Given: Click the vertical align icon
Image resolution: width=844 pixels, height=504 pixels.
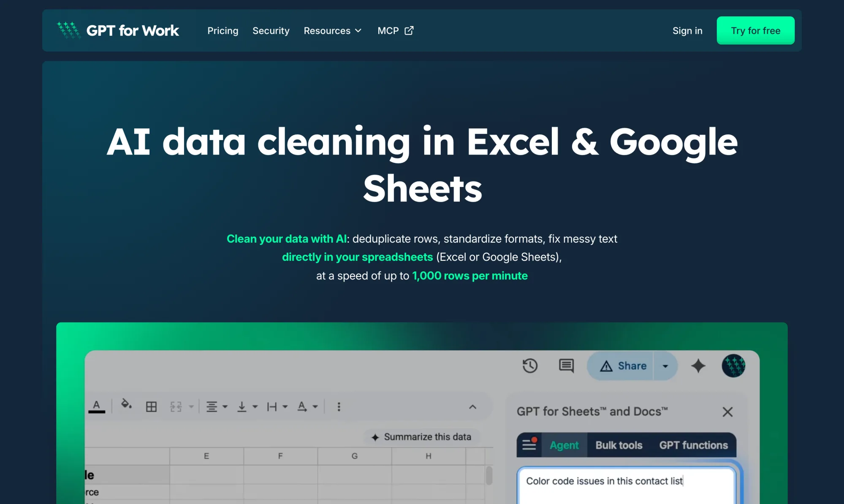Looking at the screenshot, I should point(242,407).
